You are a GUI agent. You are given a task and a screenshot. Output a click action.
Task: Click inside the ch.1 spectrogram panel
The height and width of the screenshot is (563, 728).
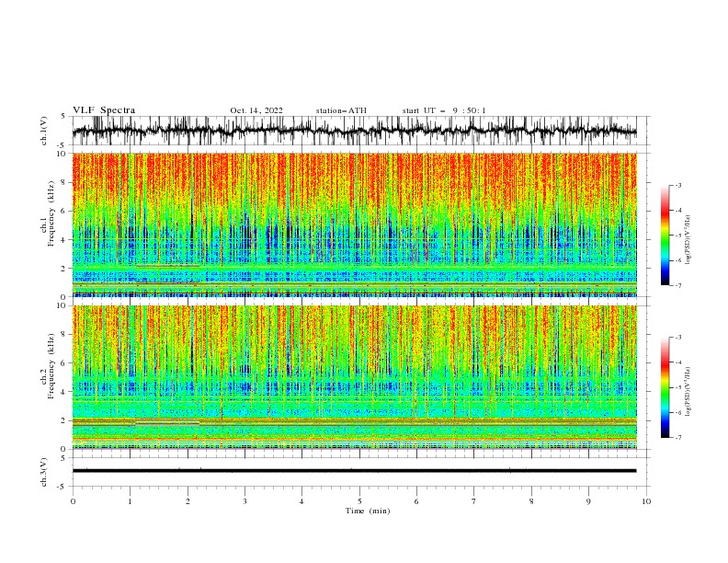point(354,224)
